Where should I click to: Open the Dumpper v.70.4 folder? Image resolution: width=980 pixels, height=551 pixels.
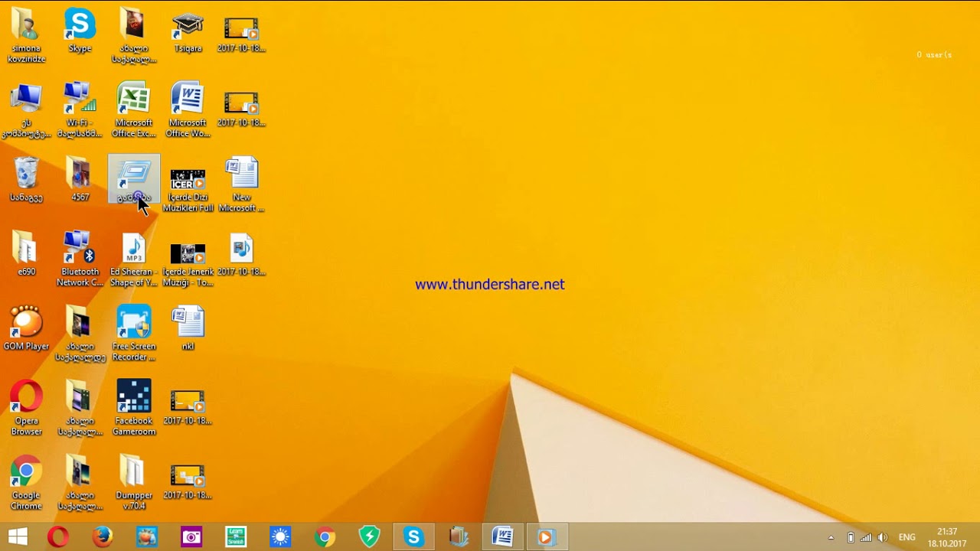pyautogui.click(x=134, y=483)
